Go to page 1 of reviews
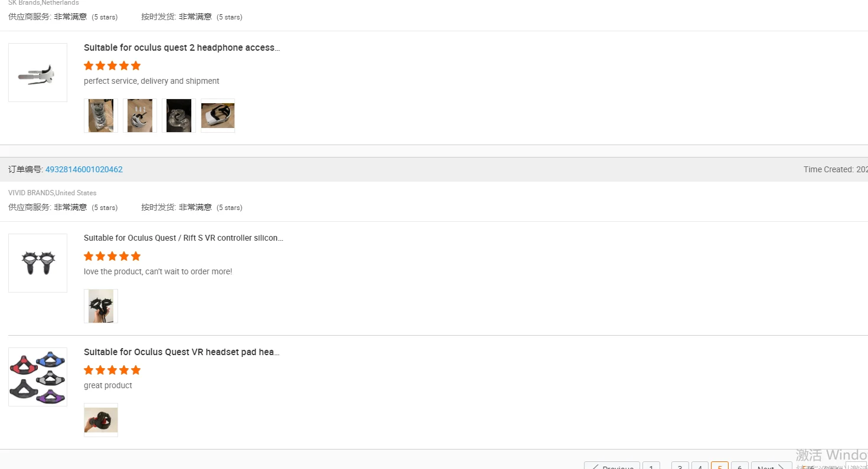Image resolution: width=868 pixels, height=469 pixels. click(x=651, y=465)
